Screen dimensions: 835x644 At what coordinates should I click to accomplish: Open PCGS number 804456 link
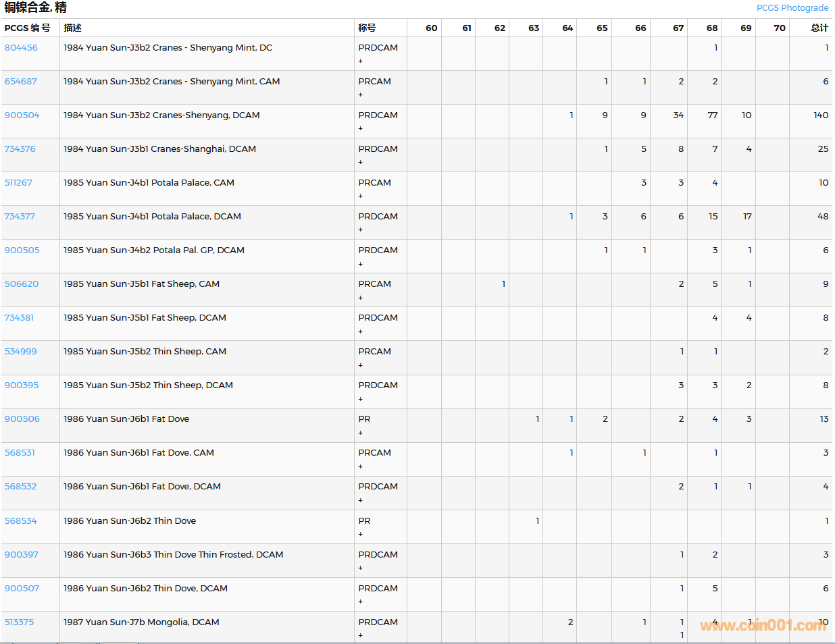[21, 48]
